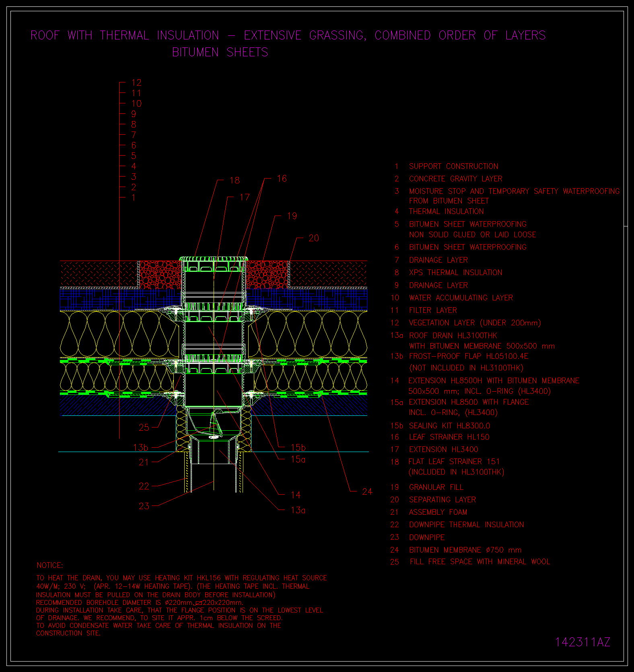The image size is (634, 672).
Task: Select layer scale label "6"
Action: click(x=134, y=146)
